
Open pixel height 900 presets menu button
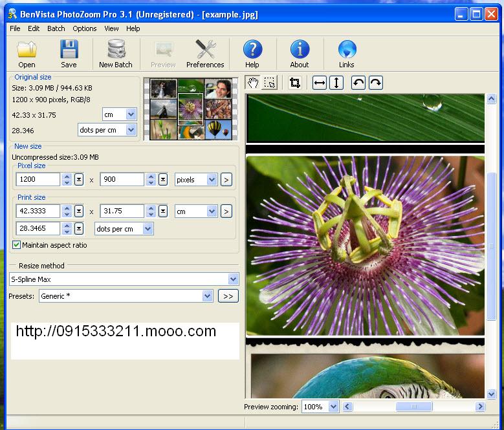point(163,179)
